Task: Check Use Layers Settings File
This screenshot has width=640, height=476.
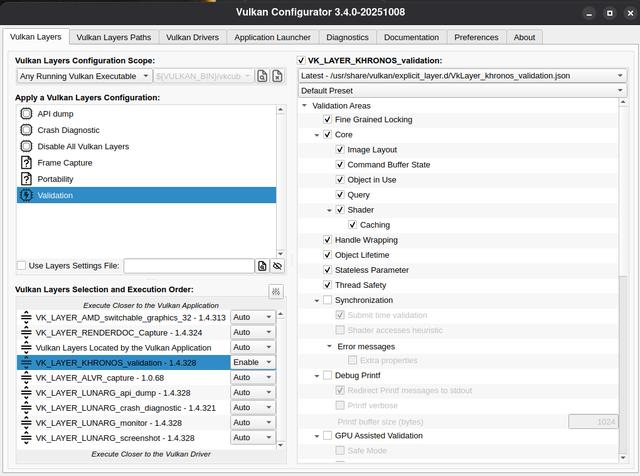Action: click(21, 266)
